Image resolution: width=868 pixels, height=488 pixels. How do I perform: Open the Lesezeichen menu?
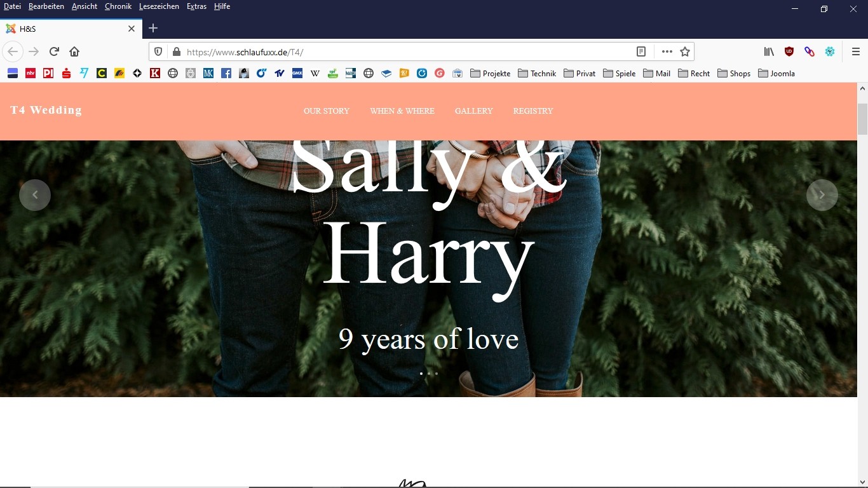pyautogui.click(x=159, y=6)
